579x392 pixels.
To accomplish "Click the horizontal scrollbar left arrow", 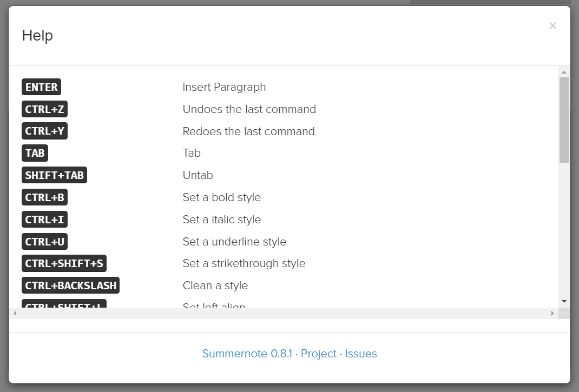I will pos(15,314).
